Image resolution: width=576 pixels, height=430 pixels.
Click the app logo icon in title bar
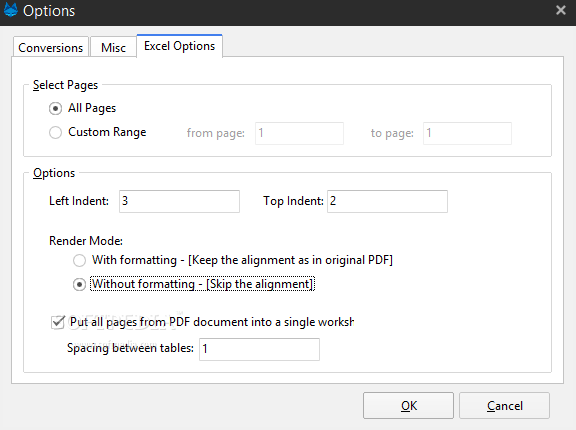(x=11, y=10)
